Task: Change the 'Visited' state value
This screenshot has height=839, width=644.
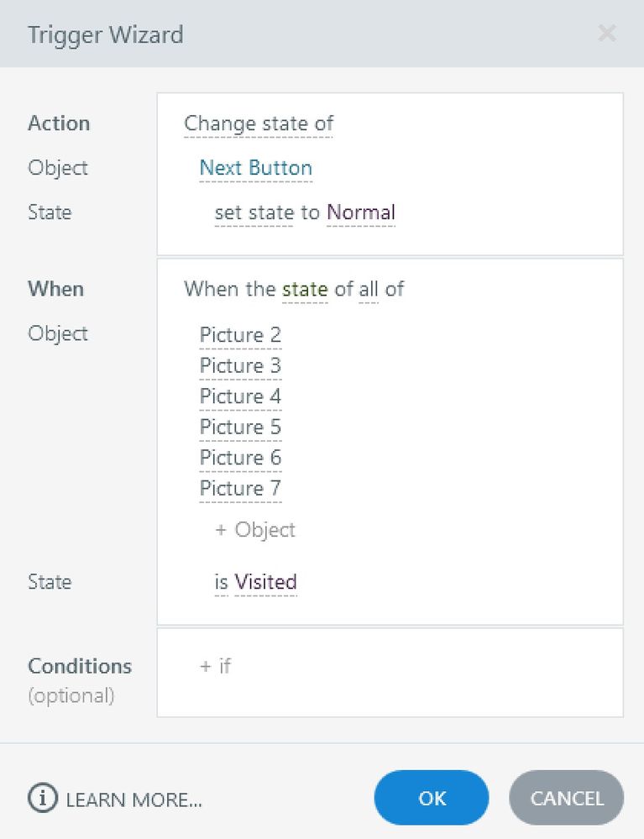Action: [265, 582]
